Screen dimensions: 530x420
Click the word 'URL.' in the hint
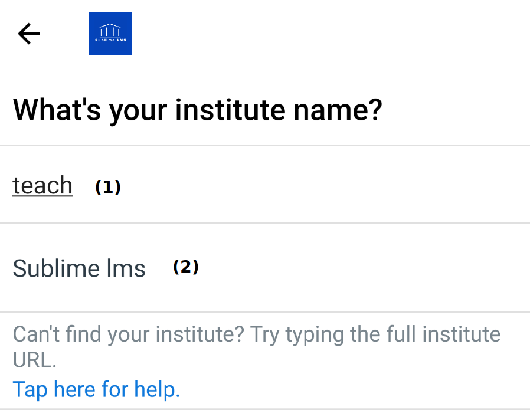tap(34, 359)
